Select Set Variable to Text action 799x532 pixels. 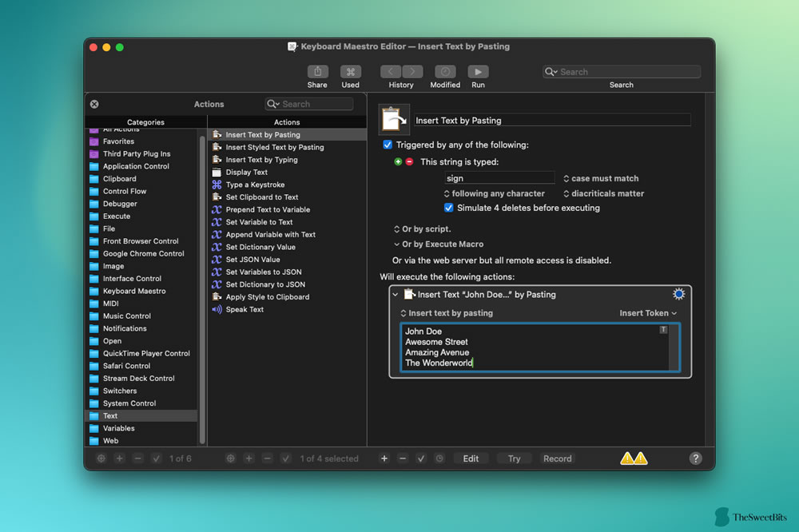coord(287,222)
